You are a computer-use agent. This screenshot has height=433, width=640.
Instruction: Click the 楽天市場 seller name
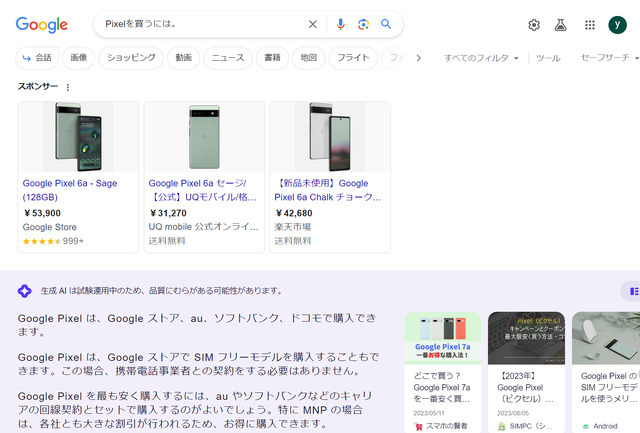(x=293, y=227)
